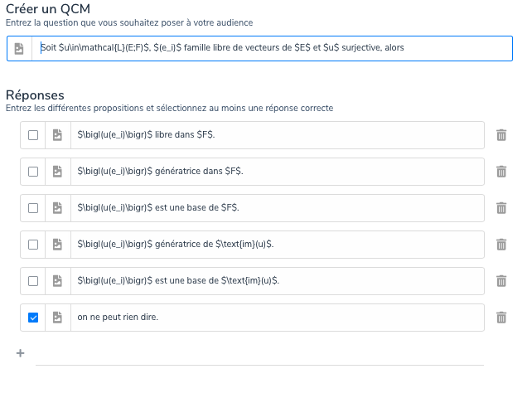Click image icon for 'génératrice dans $F$' answer
The width and height of the screenshot is (532, 393).
click(57, 172)
